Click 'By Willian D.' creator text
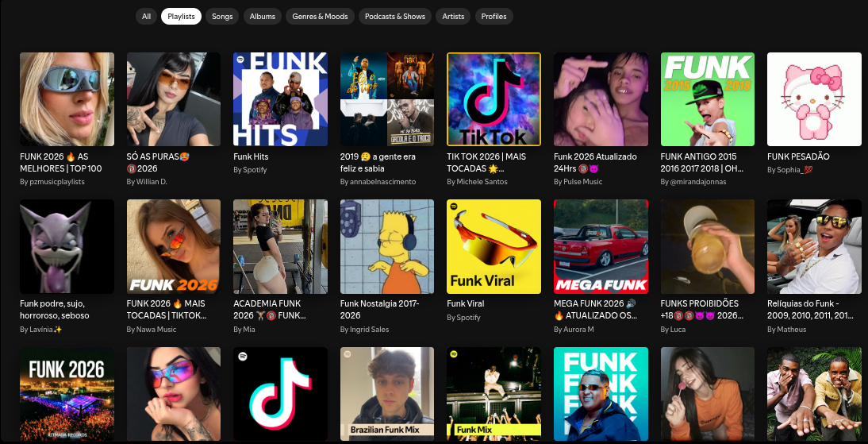 tap(147, 182)
